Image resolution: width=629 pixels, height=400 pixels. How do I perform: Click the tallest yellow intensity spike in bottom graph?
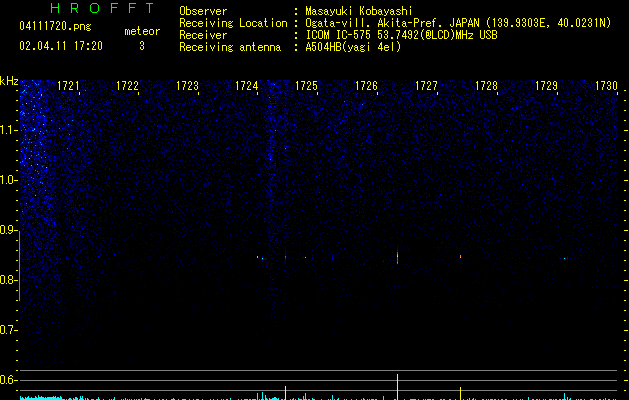point(398,386)
